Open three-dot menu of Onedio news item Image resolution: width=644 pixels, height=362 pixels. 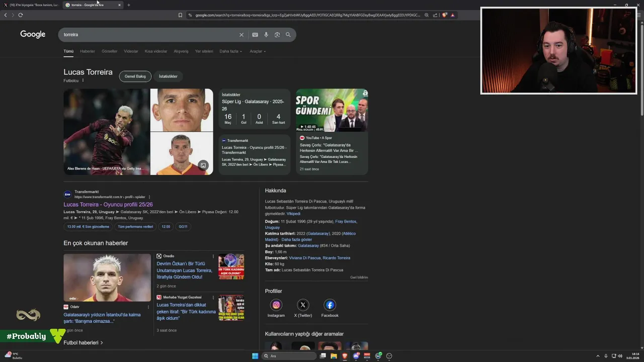tap(213, 256)
